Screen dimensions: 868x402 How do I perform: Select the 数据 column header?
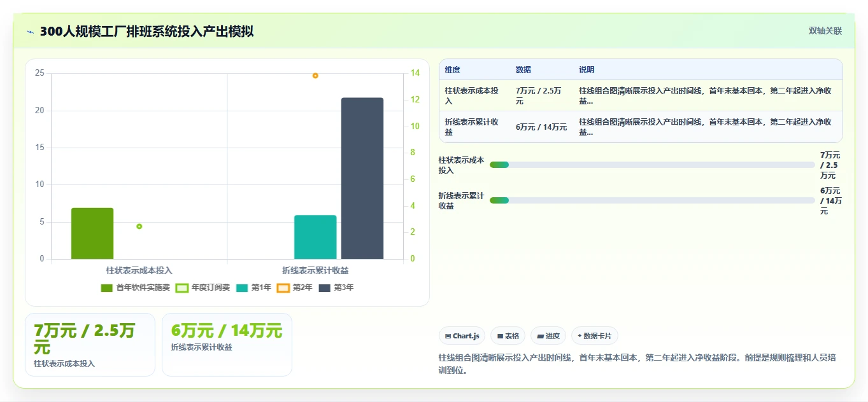541,70
